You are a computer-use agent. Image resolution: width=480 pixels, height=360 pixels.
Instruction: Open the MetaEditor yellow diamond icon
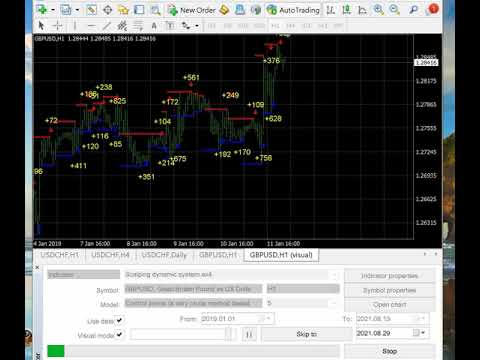click(224, 10)
